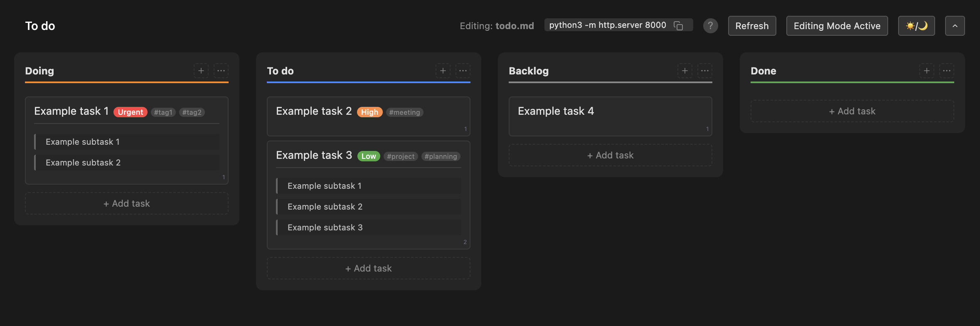
Task: Select the #meeting tag on task 2
Action: pos(404,112)
